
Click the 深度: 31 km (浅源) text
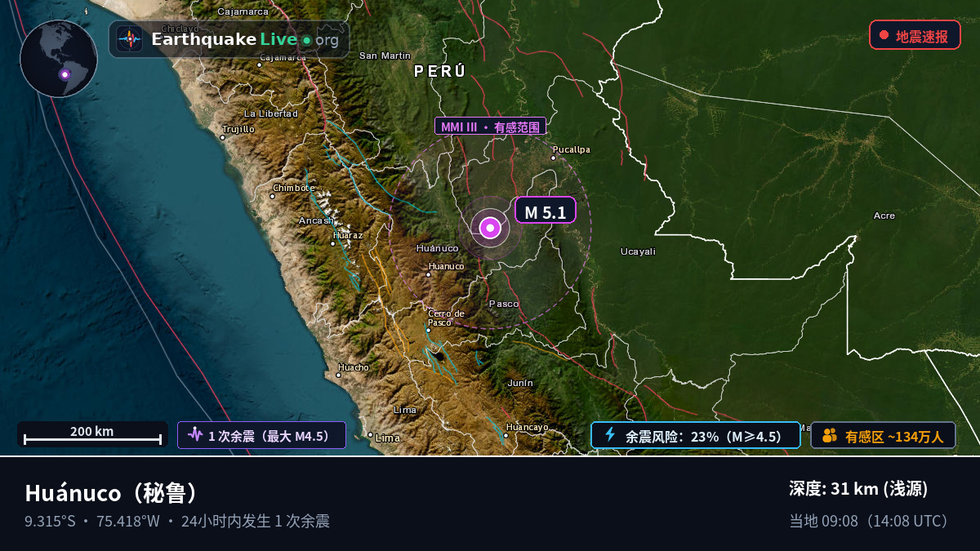[x=858, y=489]
